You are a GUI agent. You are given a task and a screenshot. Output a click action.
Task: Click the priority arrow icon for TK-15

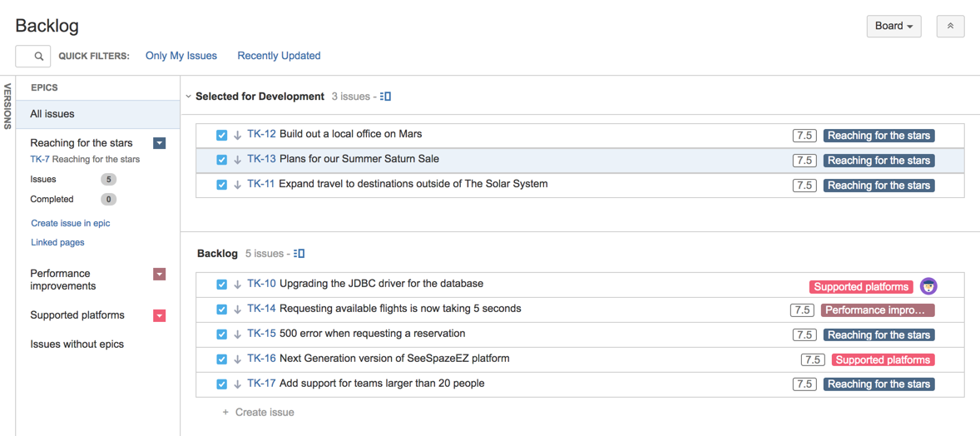[237, 334]
